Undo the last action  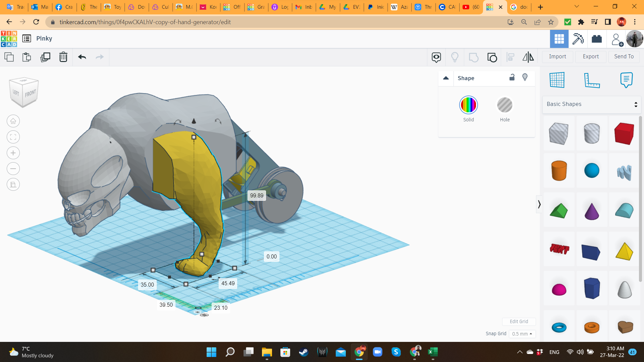82,57
